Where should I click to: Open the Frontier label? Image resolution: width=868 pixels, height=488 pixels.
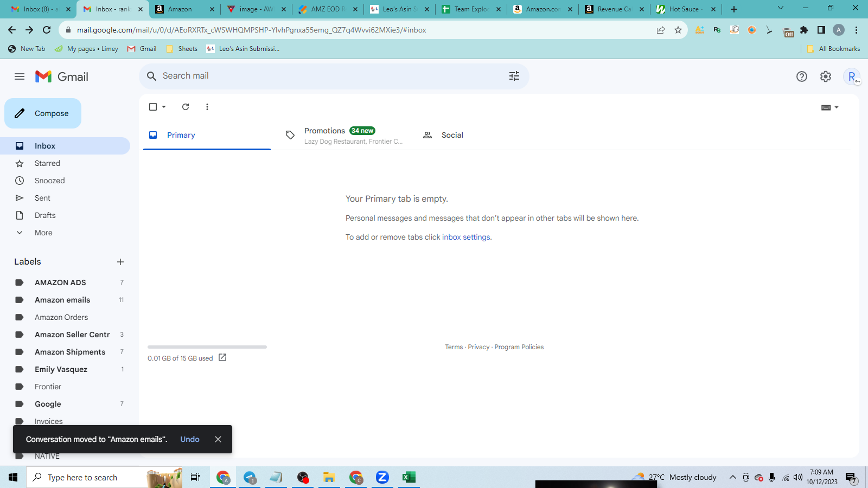click(65, 387)
